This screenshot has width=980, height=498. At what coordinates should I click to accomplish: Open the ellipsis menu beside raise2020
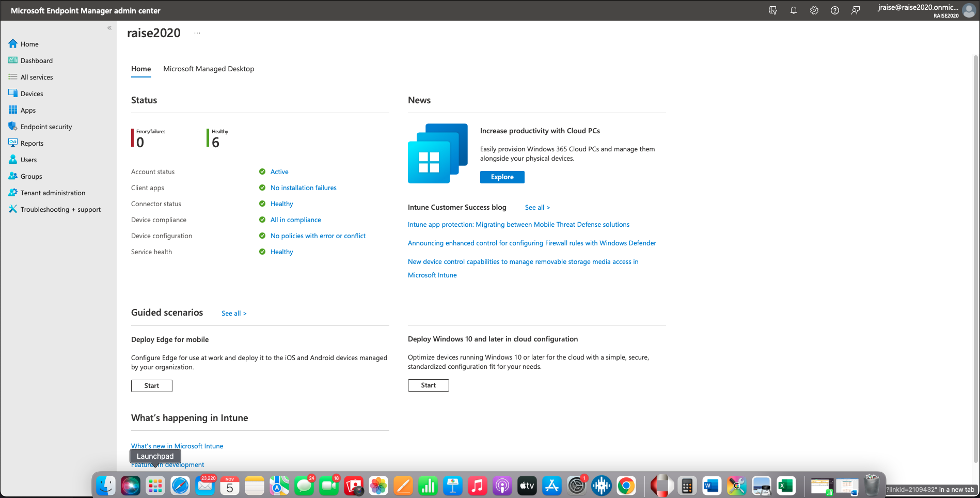197,33
